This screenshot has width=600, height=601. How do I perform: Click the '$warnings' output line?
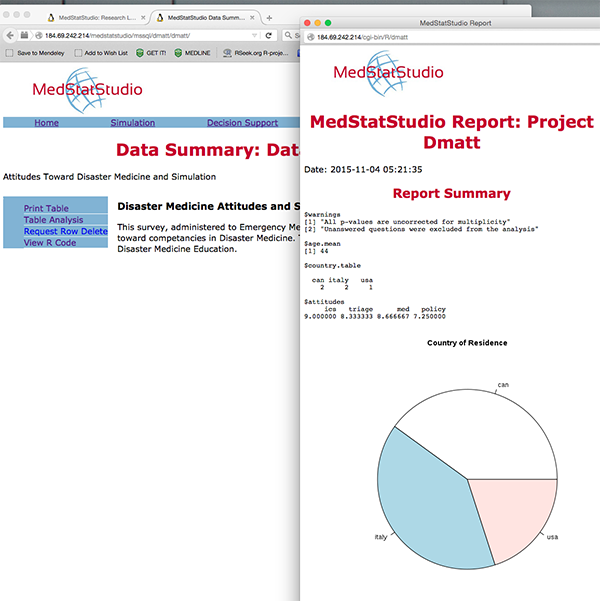tap(322, 215)
